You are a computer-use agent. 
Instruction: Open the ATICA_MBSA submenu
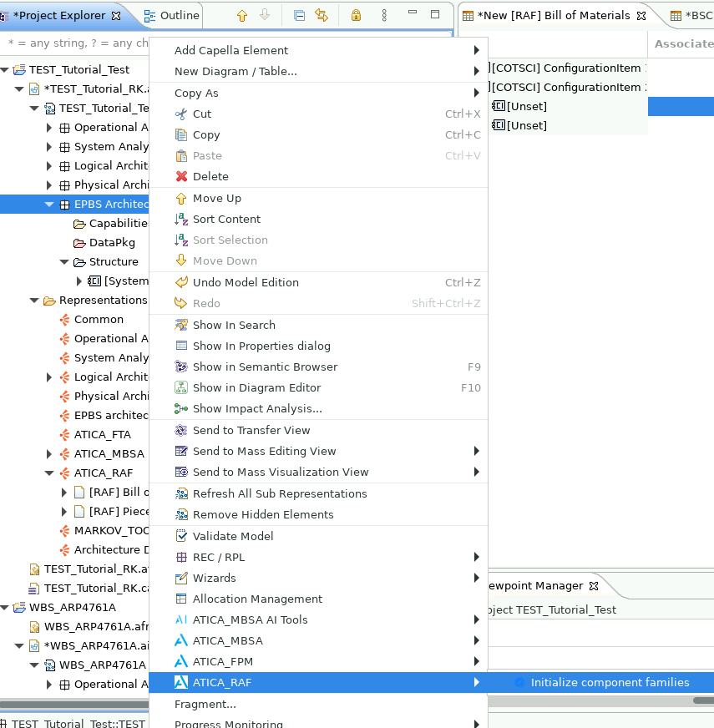point(319,640)
